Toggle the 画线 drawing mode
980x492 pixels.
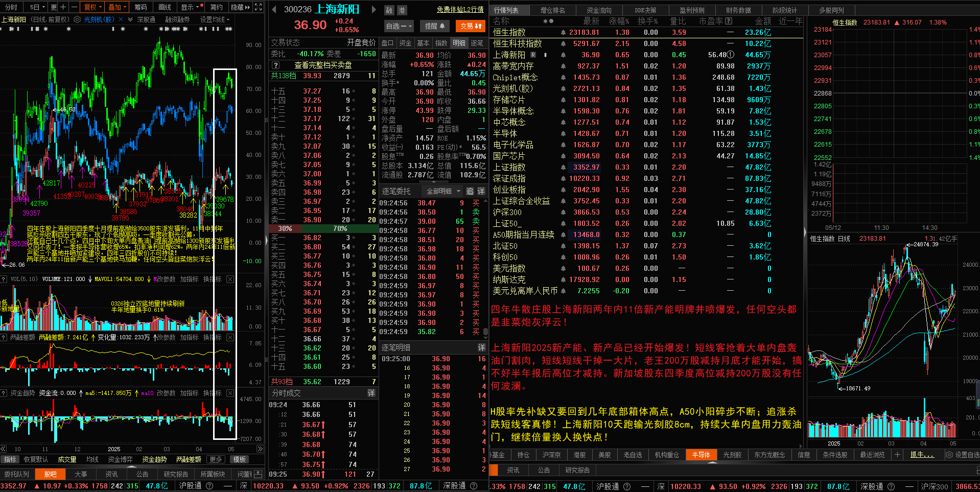tap(165, 7)
